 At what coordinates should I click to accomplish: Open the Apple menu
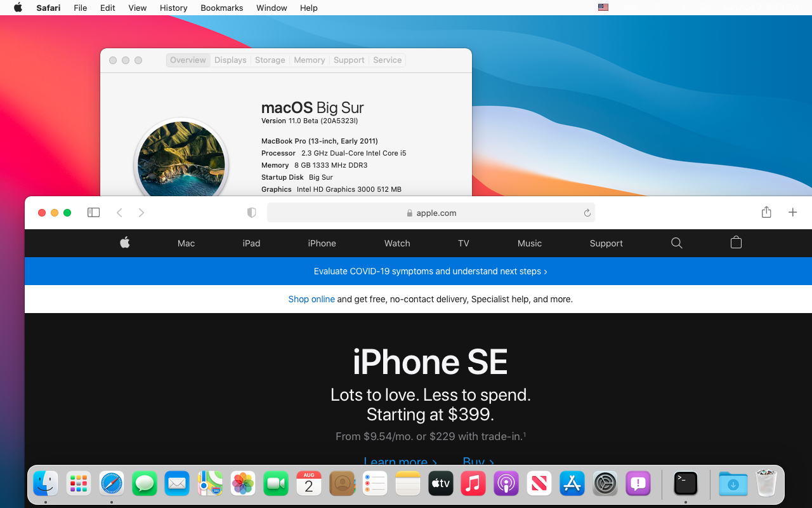18,8
